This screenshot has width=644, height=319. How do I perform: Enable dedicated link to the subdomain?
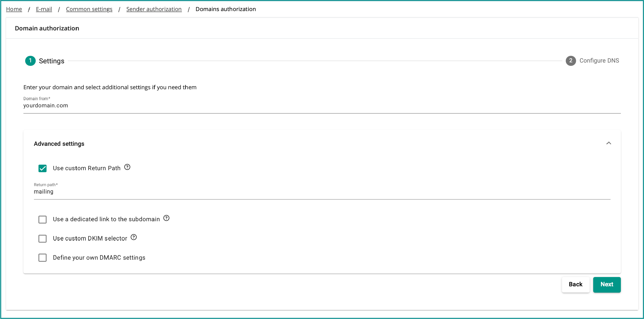point(43,219)
